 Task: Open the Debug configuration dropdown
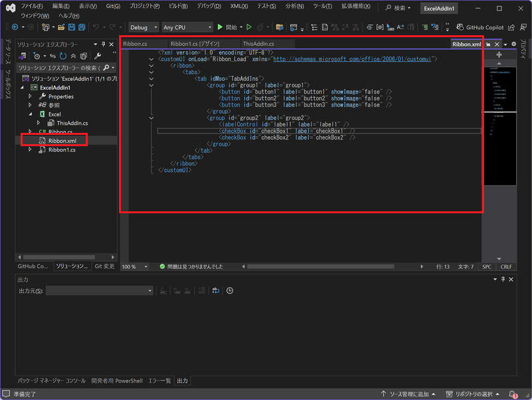(143, 27)
